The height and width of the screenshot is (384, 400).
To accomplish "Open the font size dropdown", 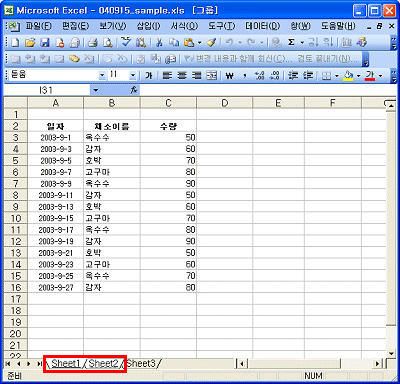I will (133, 76).
